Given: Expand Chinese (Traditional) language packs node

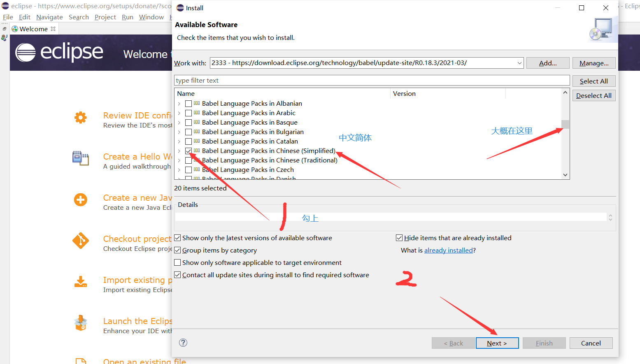Looking at the screenshot, I should pyautogui.click(x=179, y=160).
